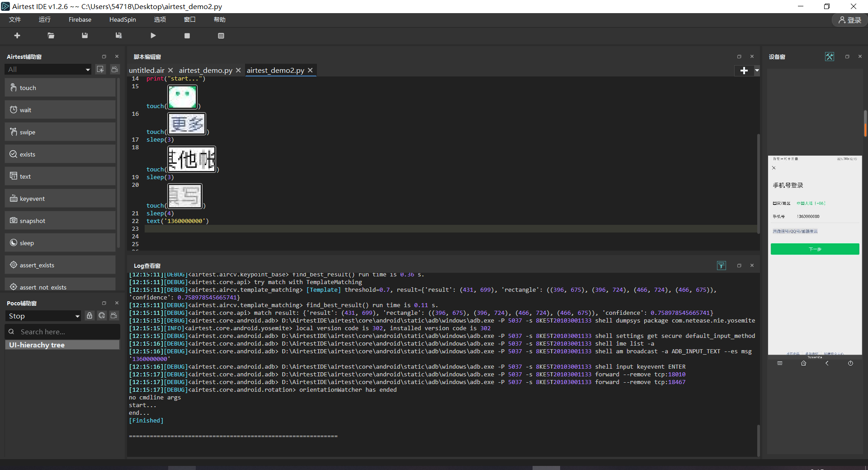Click the Poco search input field
The width and height of the screenshot is (868, 470).
click(x=62, y=332)
